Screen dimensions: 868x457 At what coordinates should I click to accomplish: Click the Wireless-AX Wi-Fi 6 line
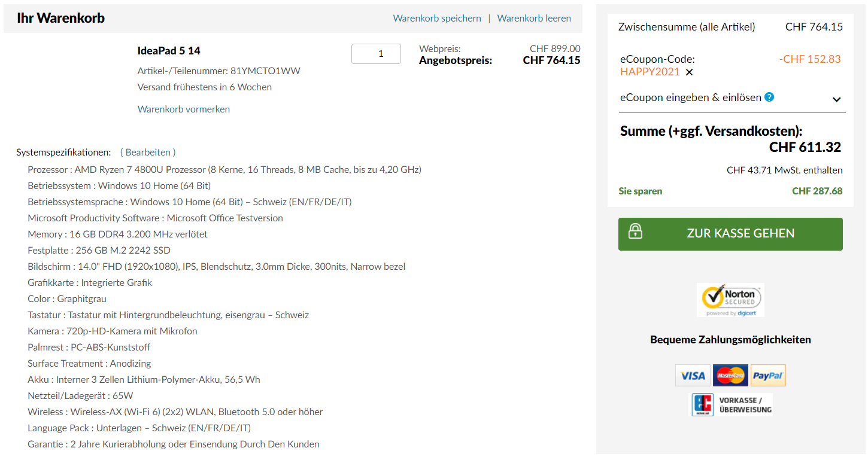tap(175, 412)
